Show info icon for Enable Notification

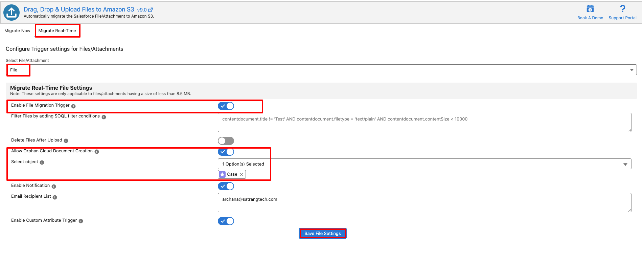coord(54,187)
